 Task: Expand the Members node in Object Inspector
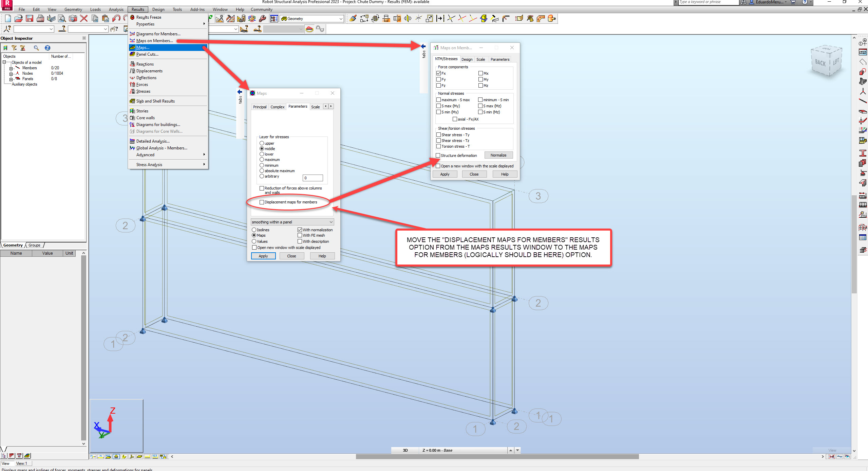[11, 68]
